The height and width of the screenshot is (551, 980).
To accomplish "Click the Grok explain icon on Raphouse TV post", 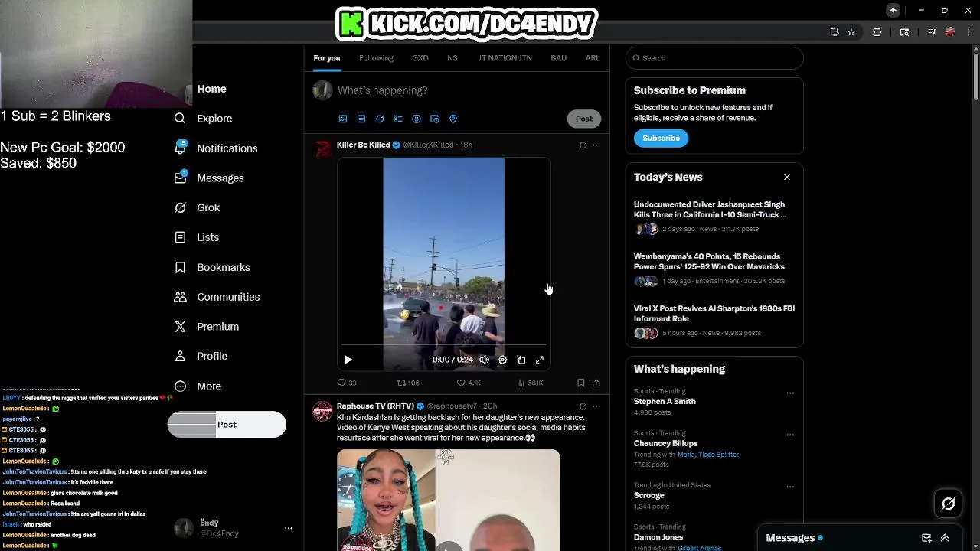I will click(583, 406).
